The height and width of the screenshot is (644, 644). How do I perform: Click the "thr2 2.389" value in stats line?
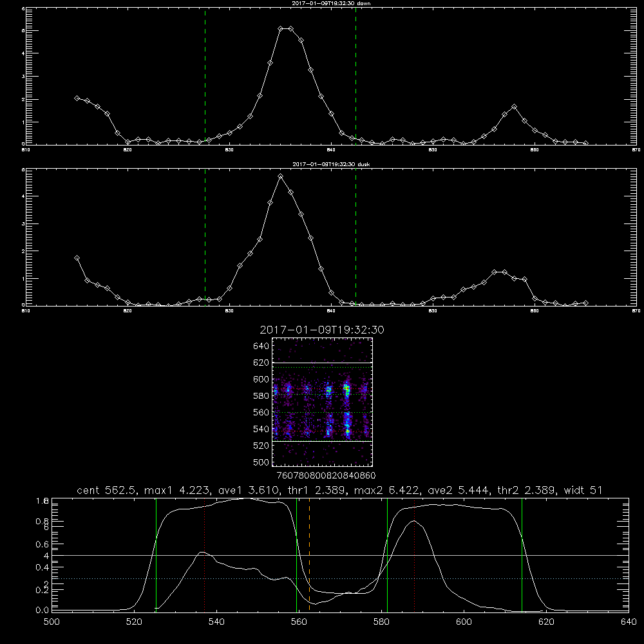tap(527, 490)
